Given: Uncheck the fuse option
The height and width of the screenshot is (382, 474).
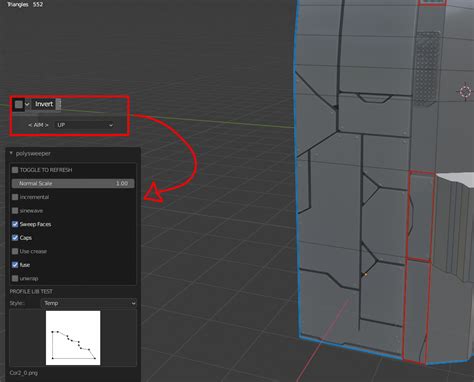Looking at the screenshot, I should 15,265.
